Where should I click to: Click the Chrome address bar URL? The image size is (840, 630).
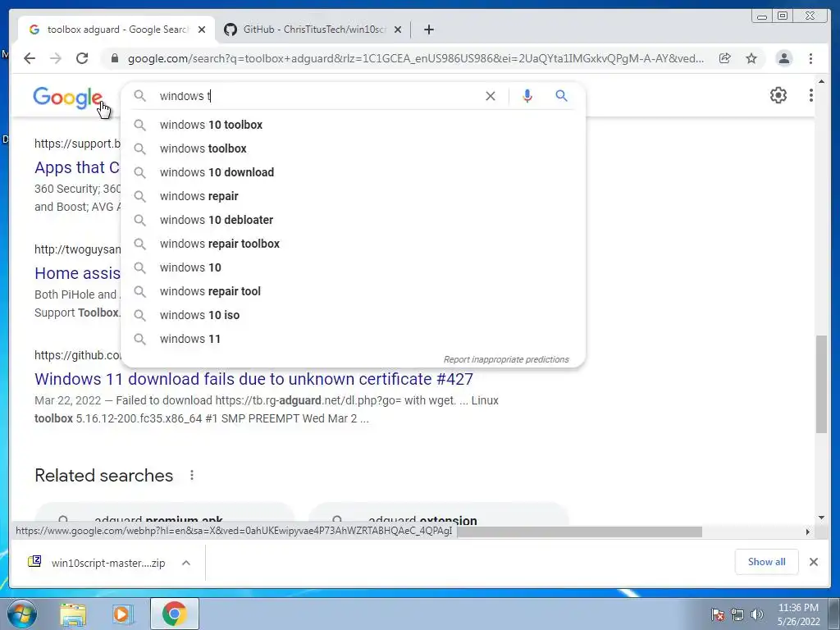click(416, 58)
